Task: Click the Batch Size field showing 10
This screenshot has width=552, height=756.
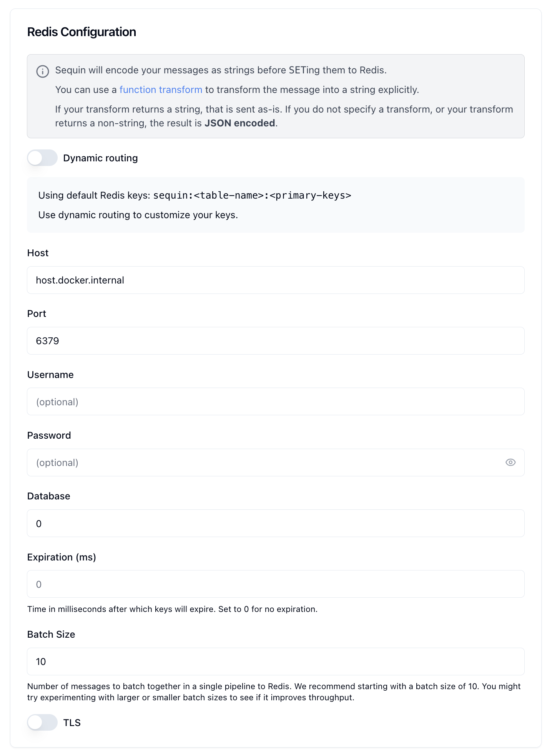Action: [275, 661]
